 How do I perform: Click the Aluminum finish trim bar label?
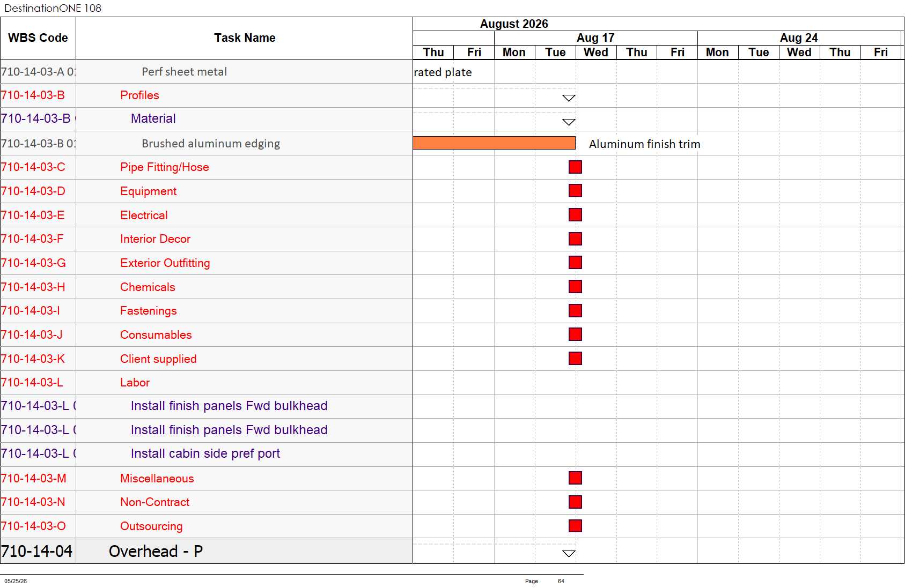(645, 144)
